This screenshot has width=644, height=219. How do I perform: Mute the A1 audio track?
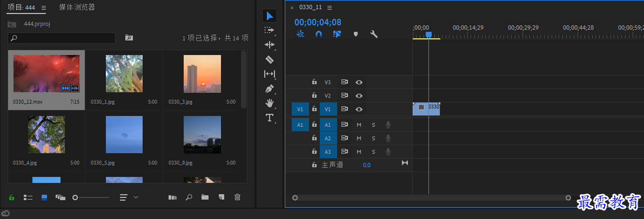(359, 125)
